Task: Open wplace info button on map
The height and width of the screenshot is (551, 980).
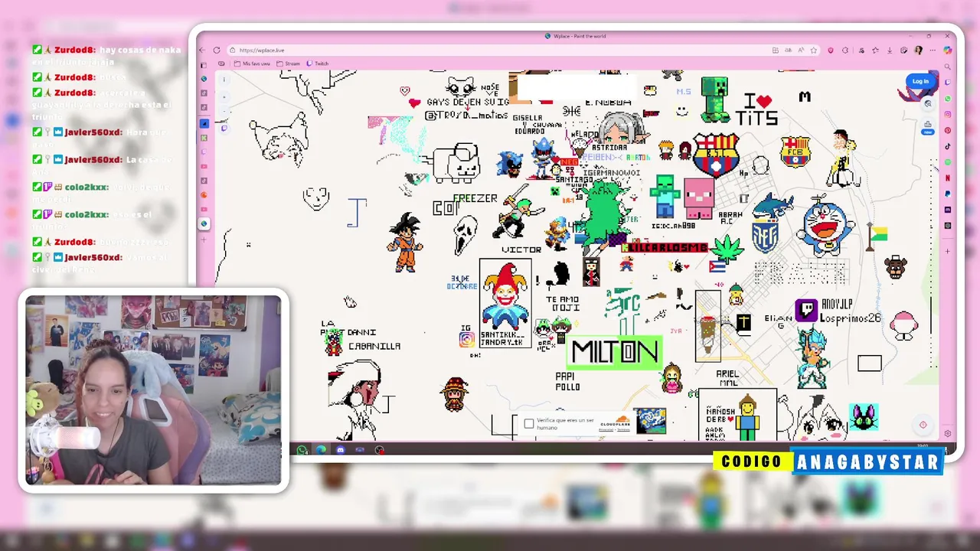Action: pos(224,80)
